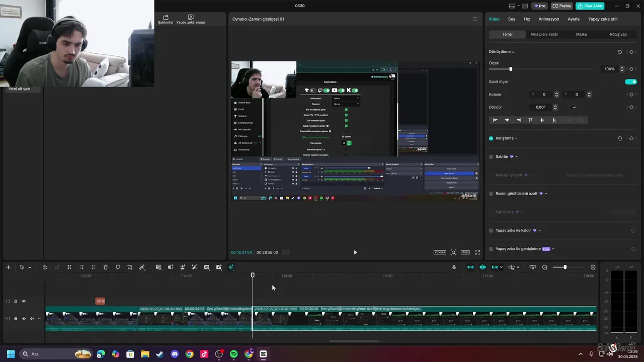
Task: Click the Pro upgrade button
Action: tap(540, 6)
